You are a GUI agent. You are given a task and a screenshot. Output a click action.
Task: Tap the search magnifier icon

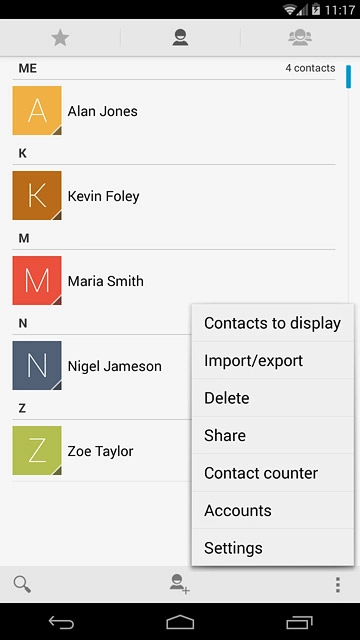coord(22,584)
